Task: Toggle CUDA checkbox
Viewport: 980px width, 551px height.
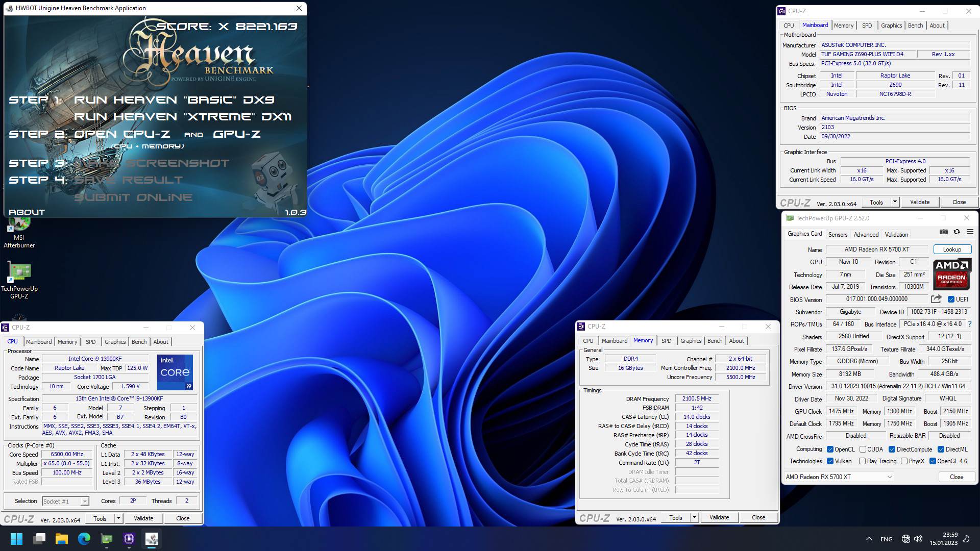Action: tap(863, 449)
